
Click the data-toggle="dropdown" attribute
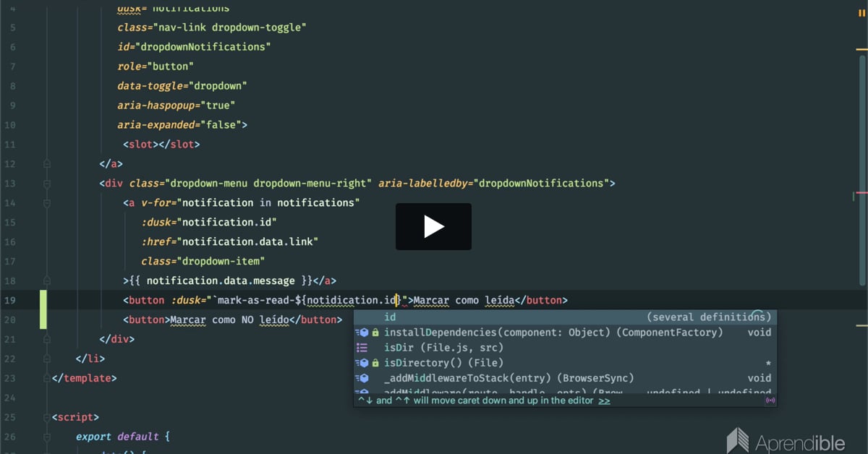tap(182, 86)
